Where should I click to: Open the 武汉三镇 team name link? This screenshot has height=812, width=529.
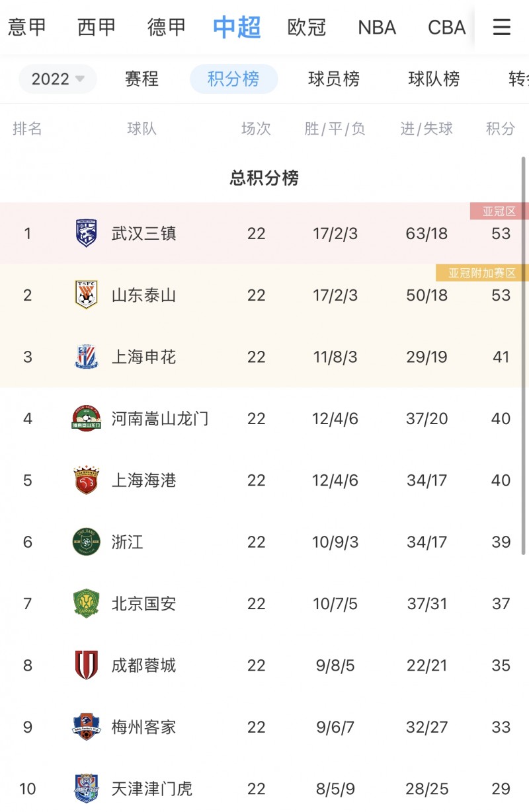143,233
